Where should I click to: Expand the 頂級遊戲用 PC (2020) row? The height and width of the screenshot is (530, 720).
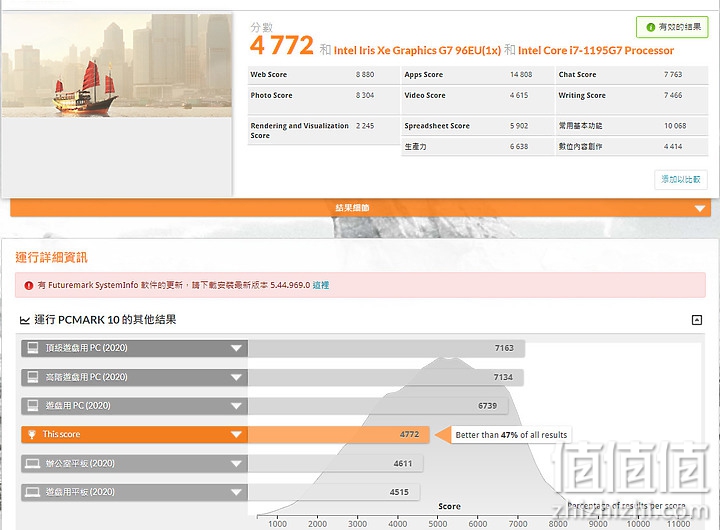(236, 348)
